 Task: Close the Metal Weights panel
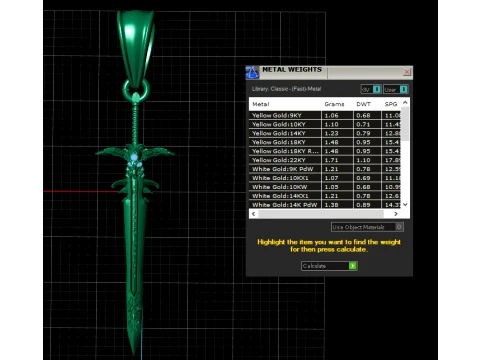coord(407,72)
